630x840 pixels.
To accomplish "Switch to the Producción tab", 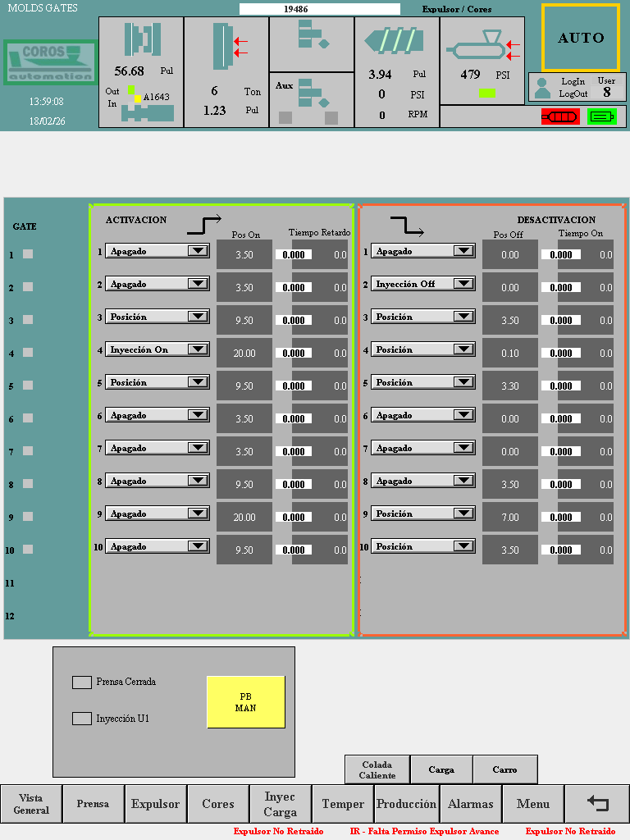I will [x=406, y=804].
